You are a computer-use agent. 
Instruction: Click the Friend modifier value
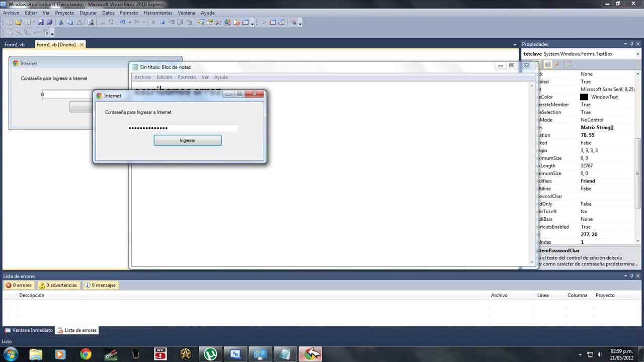pyautogui.click(x=588, y=181)
